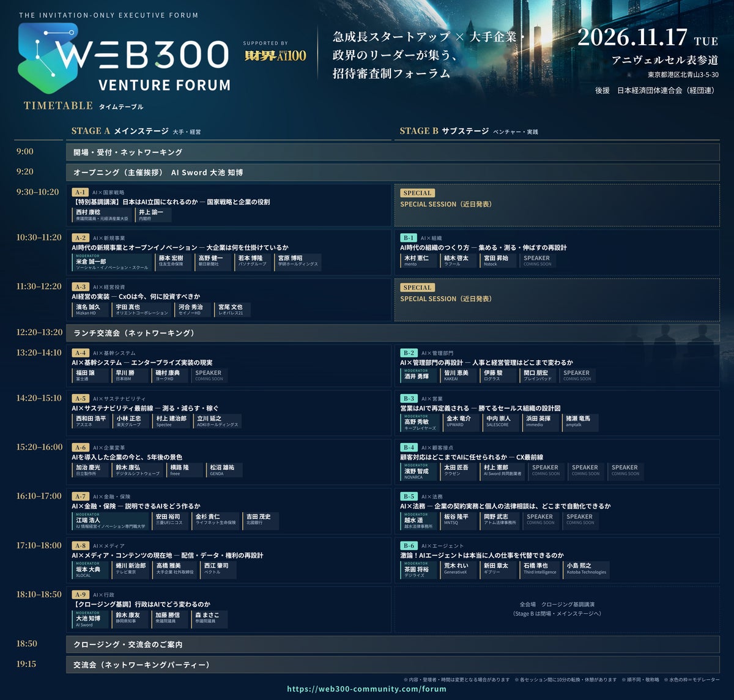The height and width of the screenshot is (700, 734).
Task: Select the B-5 session badge
Action: coord(409,496)
